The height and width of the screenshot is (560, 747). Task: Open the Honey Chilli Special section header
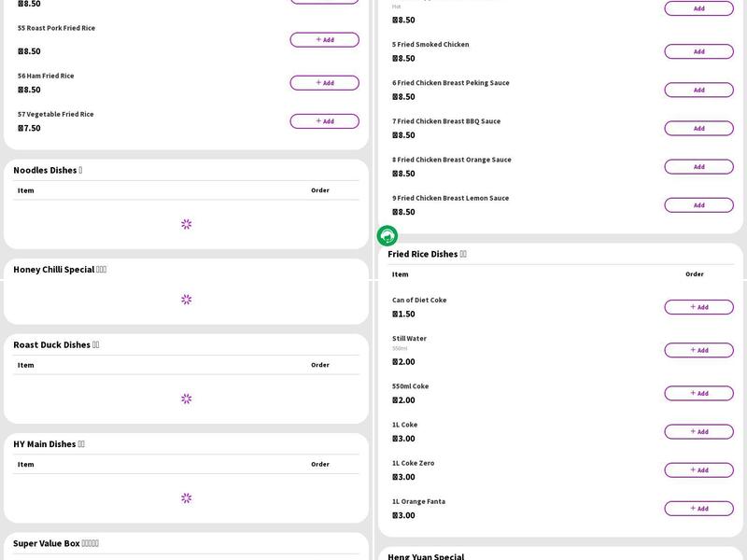pos(60,270)
